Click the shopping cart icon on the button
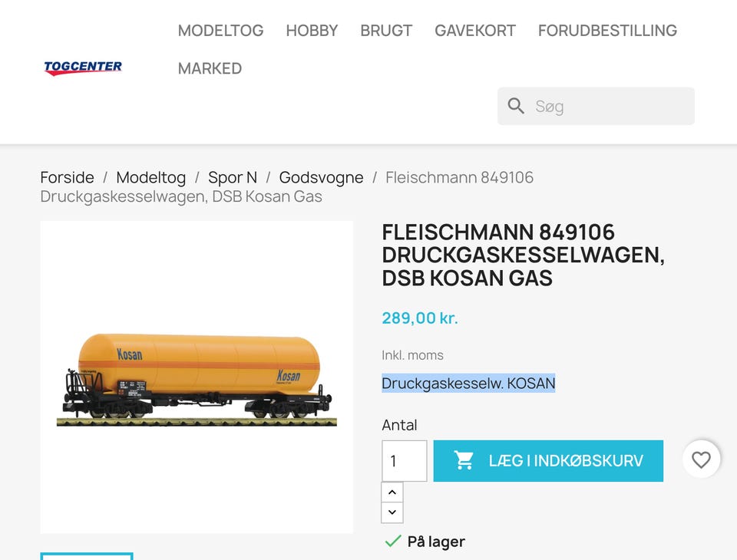The height and width of the screenshot is (560, 737). [464, 460]
